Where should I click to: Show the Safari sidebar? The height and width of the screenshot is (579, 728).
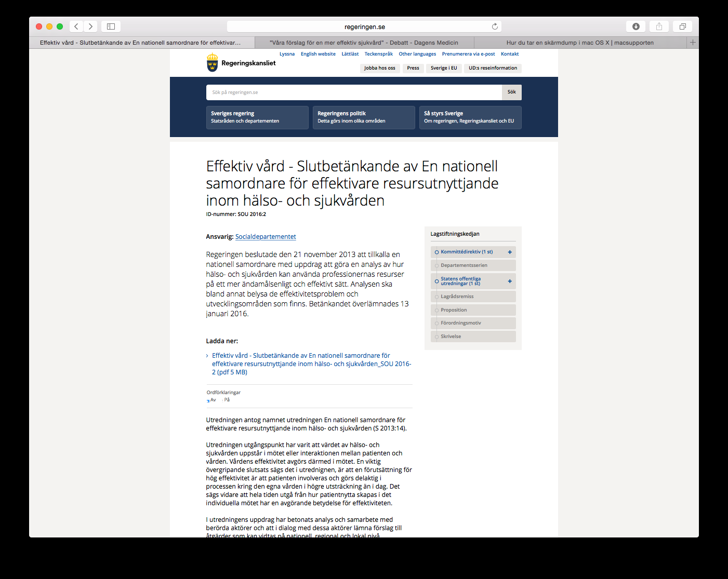click(x=111, y=26)
